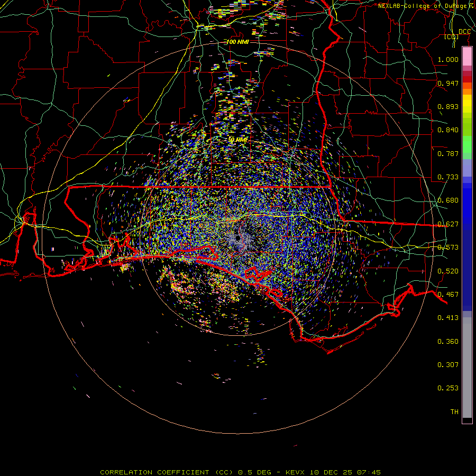Screen dimensions: 476x476
Task: Click the 0.360 legend value
Action: pyautogui.click(x=448, y=342)
